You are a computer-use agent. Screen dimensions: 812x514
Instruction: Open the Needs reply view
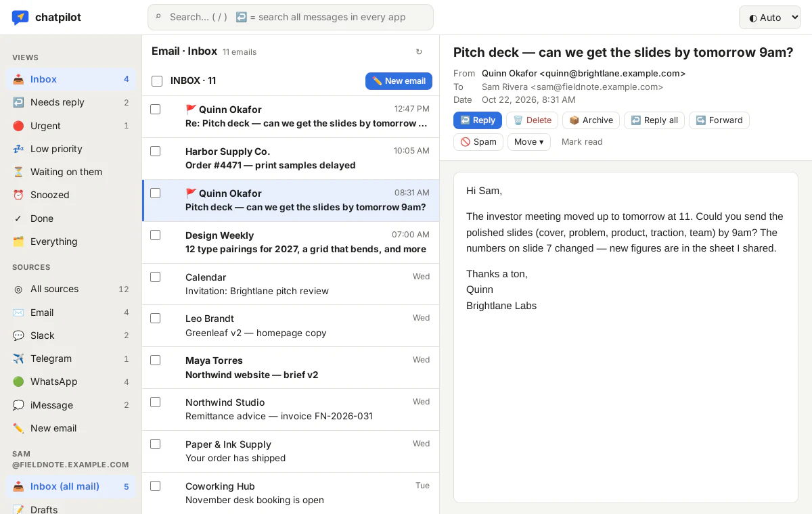[x=71, y=102]
